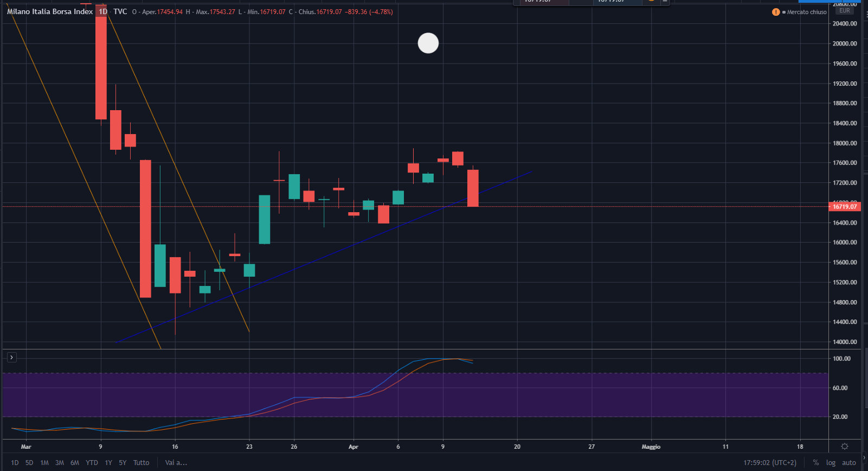Viewport: 868px width, 471px height.
Task: Click the 'Apr' label on time axis
Action: (353, 447)
